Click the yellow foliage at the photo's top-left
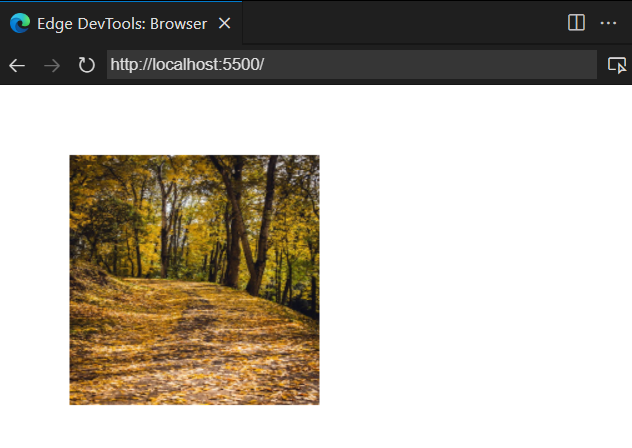The height and width of the screenshot is (448, 632). pyautogui.click(x=95, y=180)
